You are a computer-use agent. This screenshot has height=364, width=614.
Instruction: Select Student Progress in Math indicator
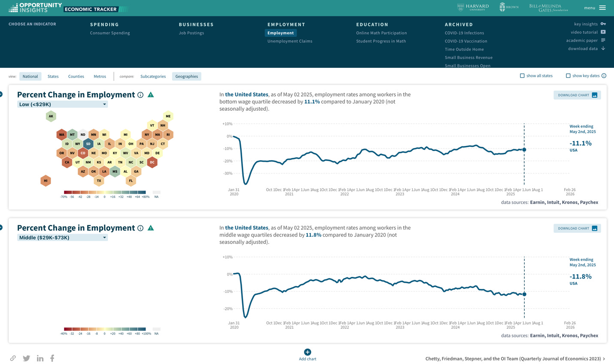(381, 41)
